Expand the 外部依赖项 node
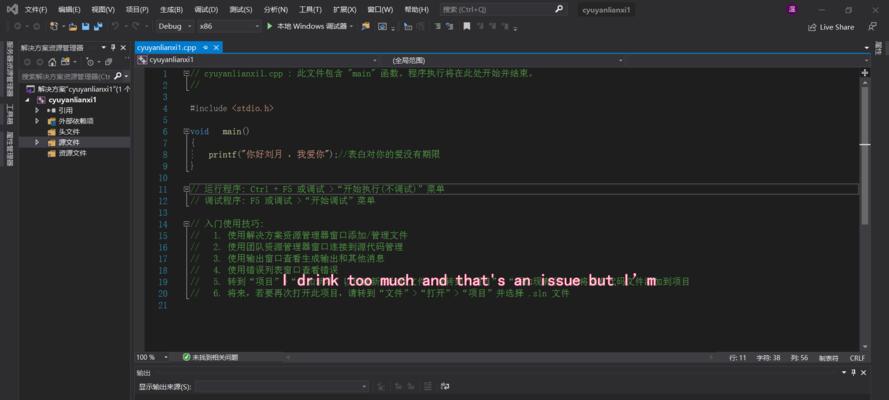This screenshot has height=400, width=889. [37, 121]
